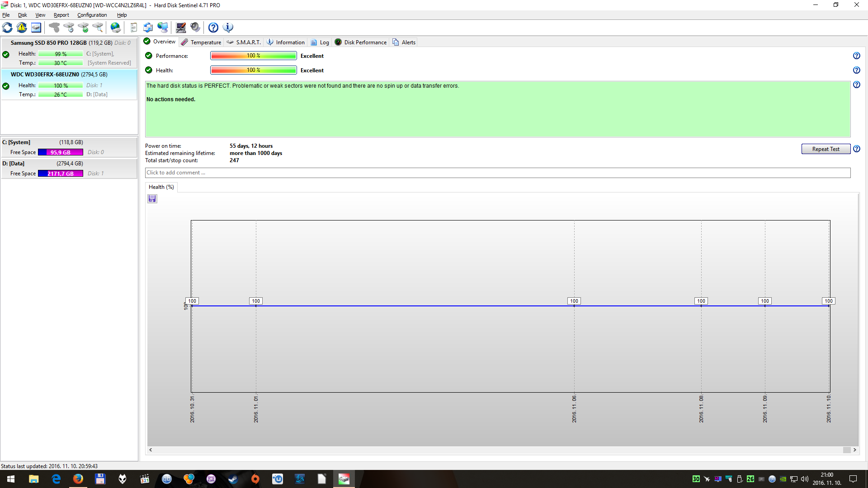Open the Configuration menu

tap(92, 15)
